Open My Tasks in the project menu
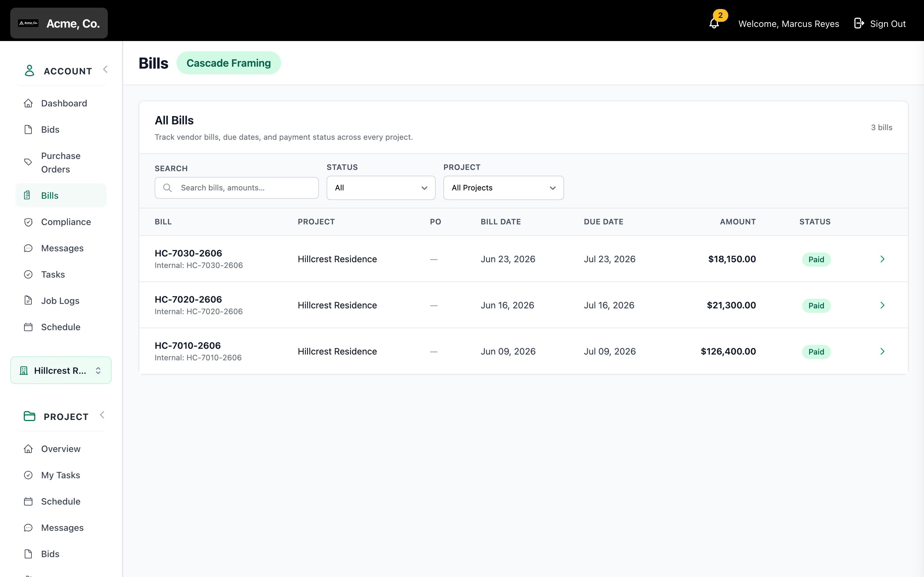The height and width of the screenshot is (577, 924). coord(61,475)
